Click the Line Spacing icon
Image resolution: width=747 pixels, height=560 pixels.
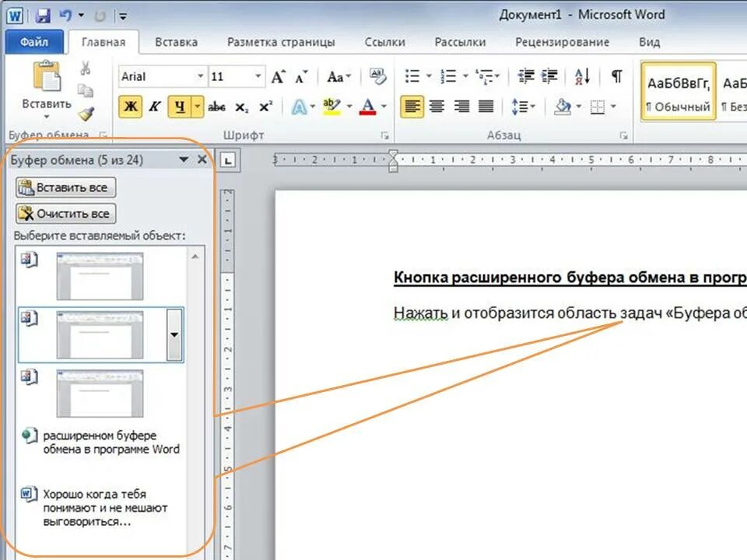point(519,107)
